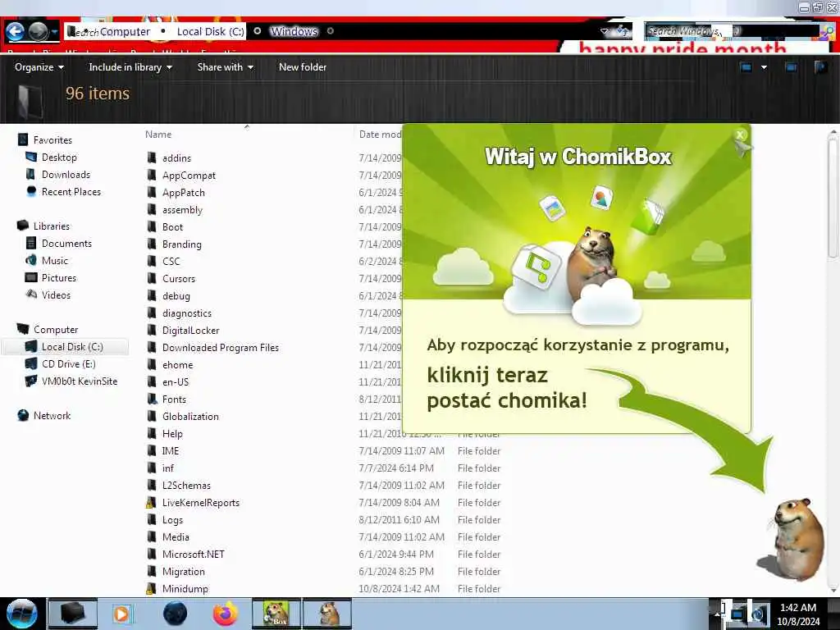Select the Boot folder
This screenshot has height=630, width=840.
(172, 227)
